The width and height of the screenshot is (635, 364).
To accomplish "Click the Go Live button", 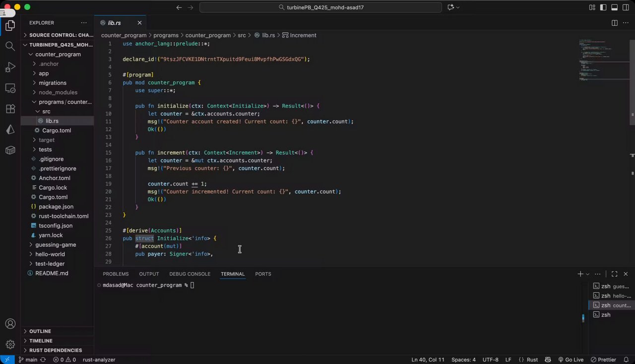I will tap(571, 360).
